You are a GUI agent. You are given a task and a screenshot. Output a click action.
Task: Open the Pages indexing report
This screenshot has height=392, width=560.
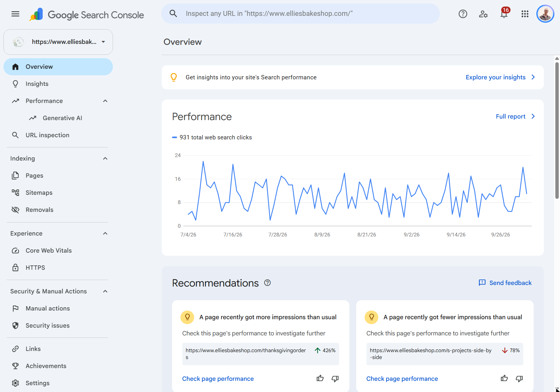tap(58, 175)
